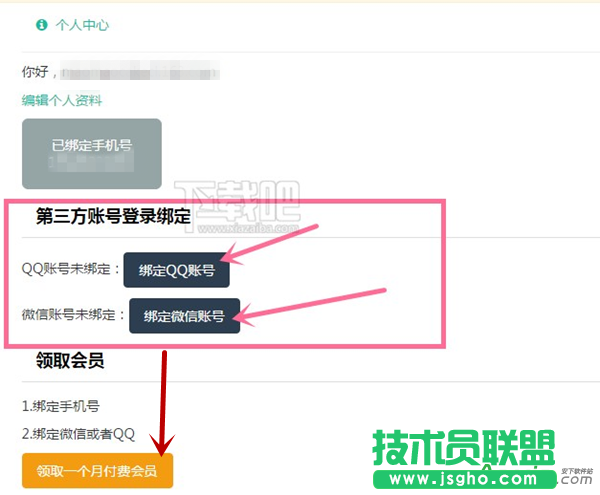This screenshot has height=495, width=600.
Task: Select the 第三方账号登录绑定 heading
Action: tap(113, 216)
